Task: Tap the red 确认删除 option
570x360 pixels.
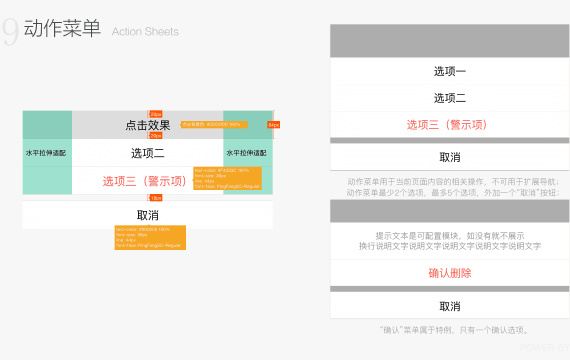Action: pyautogui.click(x=450, y=273)
